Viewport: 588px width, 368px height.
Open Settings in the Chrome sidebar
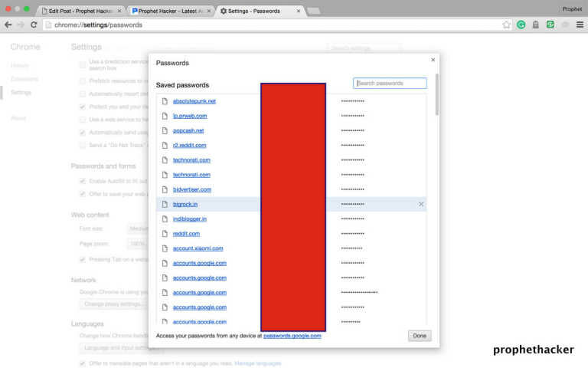point(21,92)
